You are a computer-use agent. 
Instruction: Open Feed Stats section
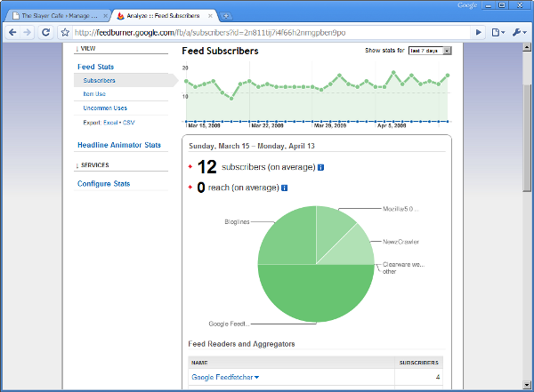click(95, 67)
